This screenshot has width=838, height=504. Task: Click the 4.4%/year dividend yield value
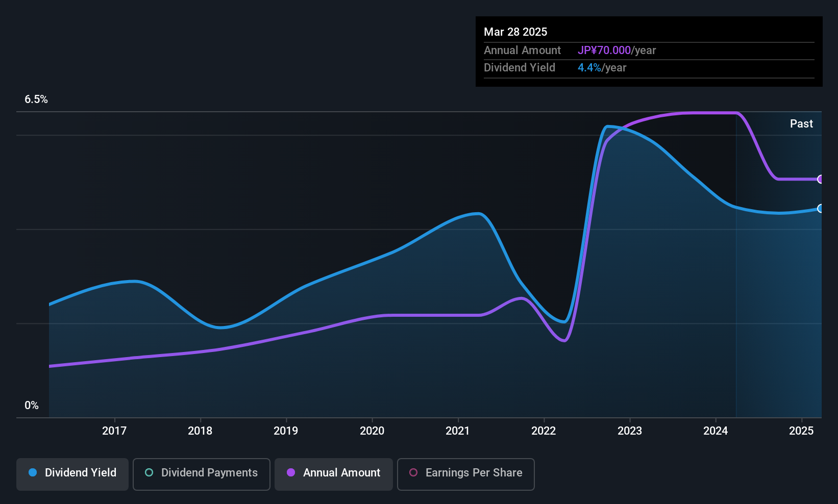coord(602,68)
